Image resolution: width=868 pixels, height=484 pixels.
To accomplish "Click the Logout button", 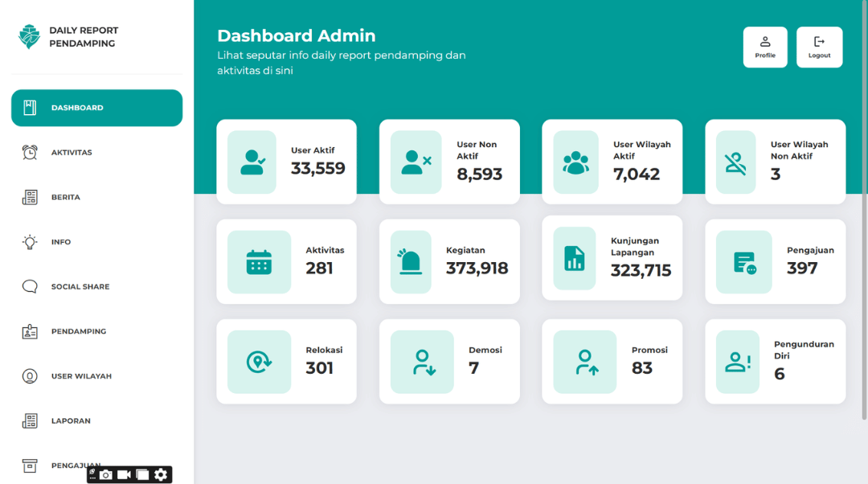I will coord(819,47).
